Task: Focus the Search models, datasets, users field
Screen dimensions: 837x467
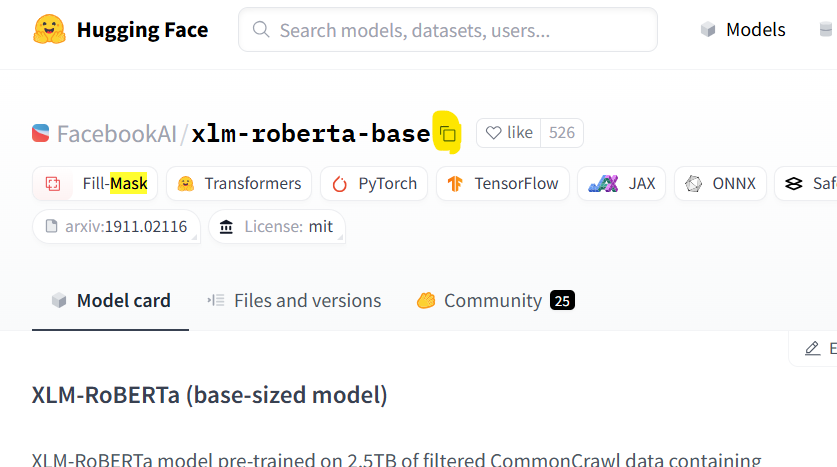Action: coord(447,30)
